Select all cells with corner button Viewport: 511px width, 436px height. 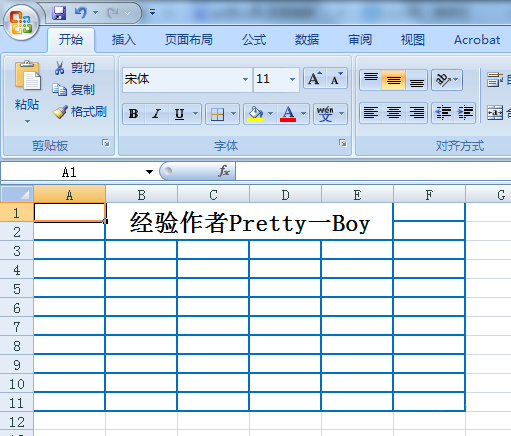point(17,194)
